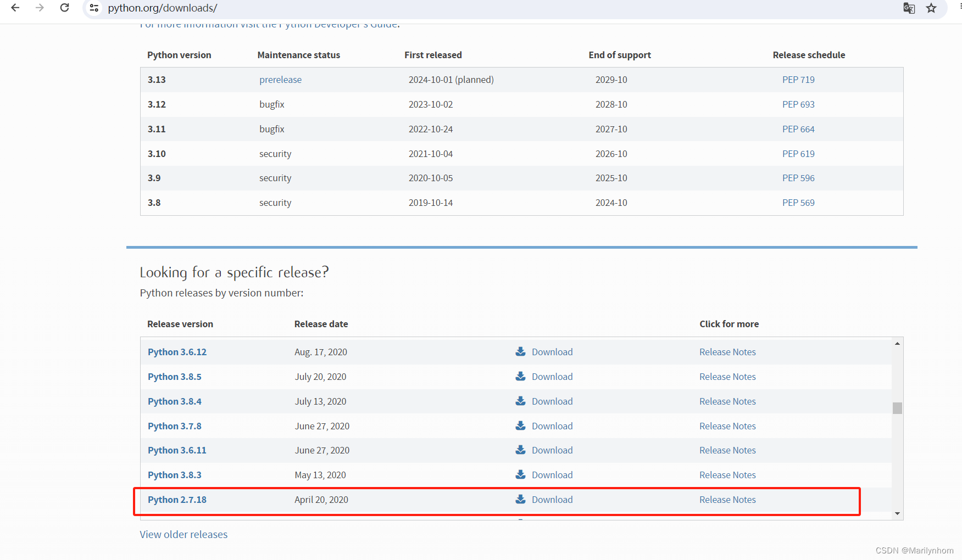Open the translate page icon
Viewport: 962px width, 560px height.
(909, 8)
